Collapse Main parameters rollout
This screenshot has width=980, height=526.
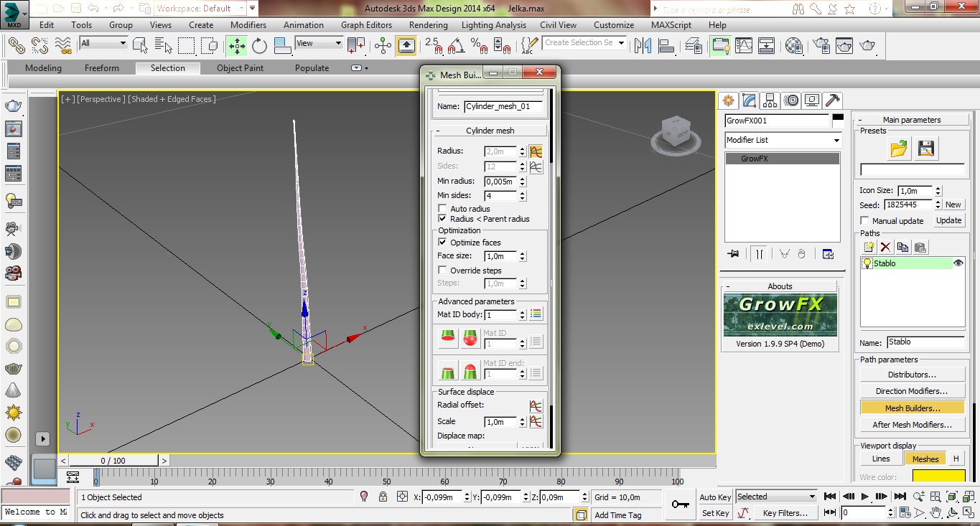tap(911, 120)
